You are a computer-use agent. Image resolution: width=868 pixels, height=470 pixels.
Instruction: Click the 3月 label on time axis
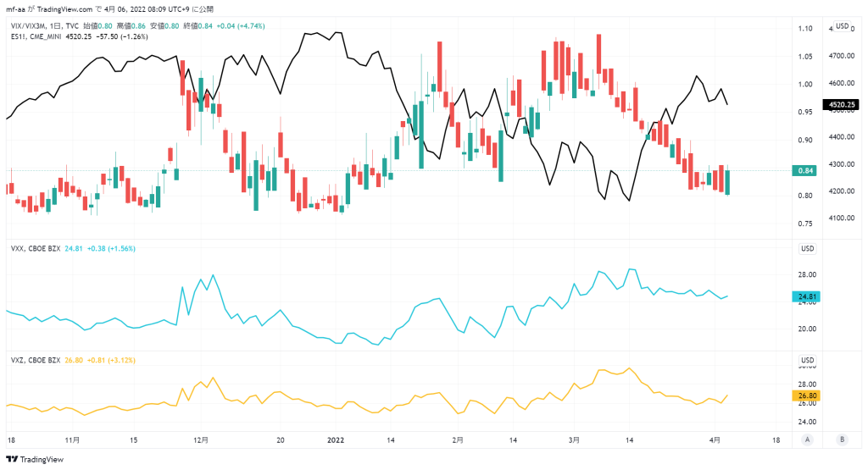pos(574,440)
